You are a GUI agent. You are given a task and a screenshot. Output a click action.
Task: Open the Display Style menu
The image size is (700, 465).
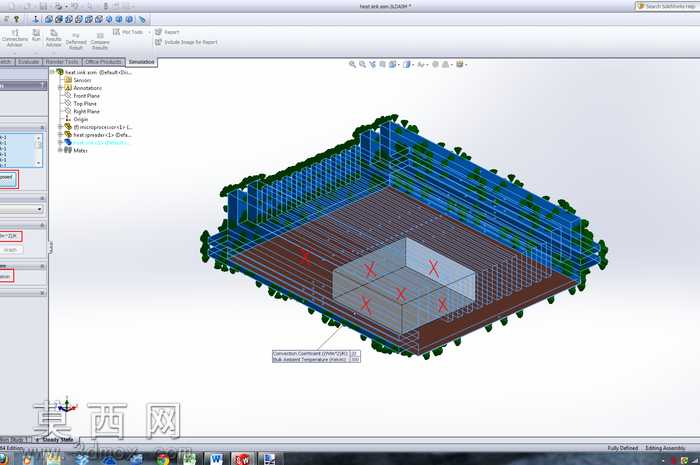(x=408, y=64)
